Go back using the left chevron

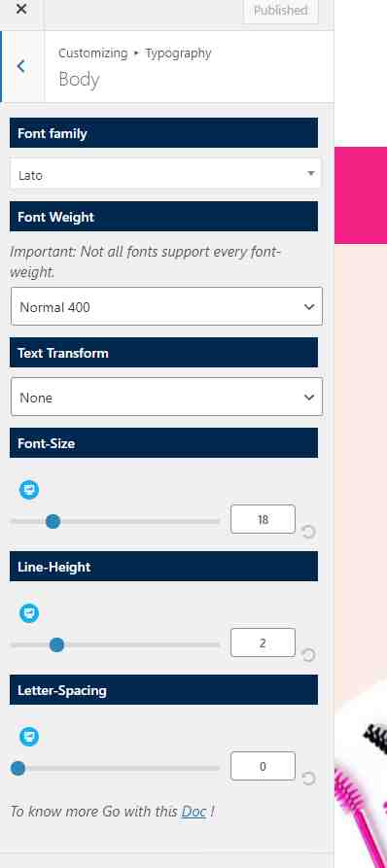[x=21, y=66]
